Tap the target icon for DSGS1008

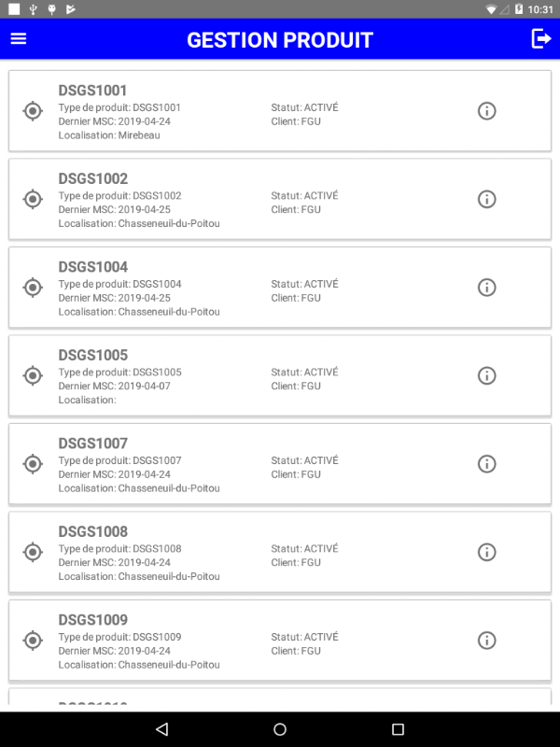(x=33, y=552)
